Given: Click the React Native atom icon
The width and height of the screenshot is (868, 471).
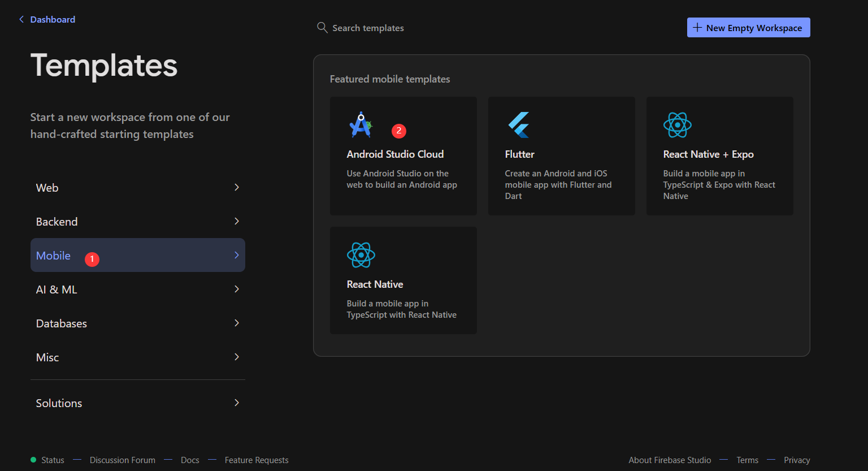Looking at the screenshot, I should click(361, 255).
